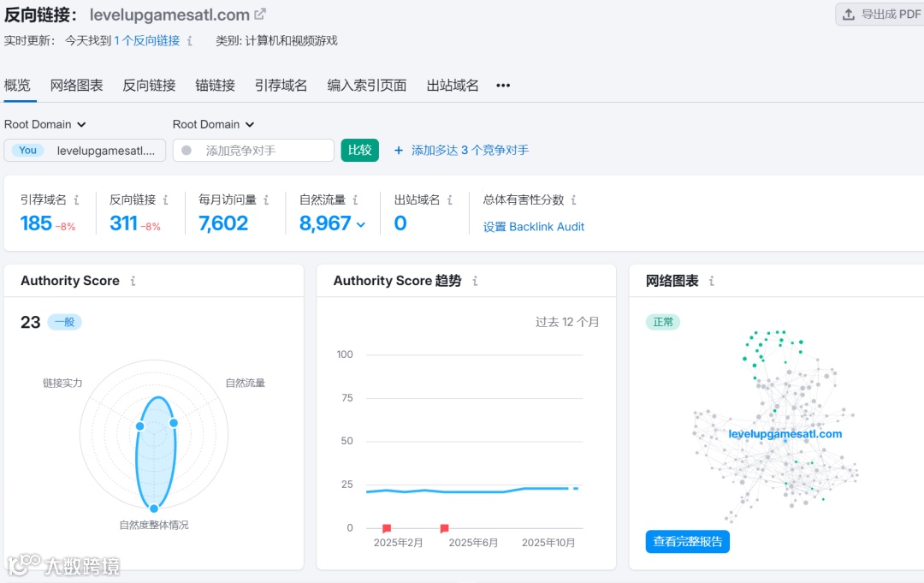Click info icon next to Authority Score heading
The image size is (924, 583).
pos(133,281)
